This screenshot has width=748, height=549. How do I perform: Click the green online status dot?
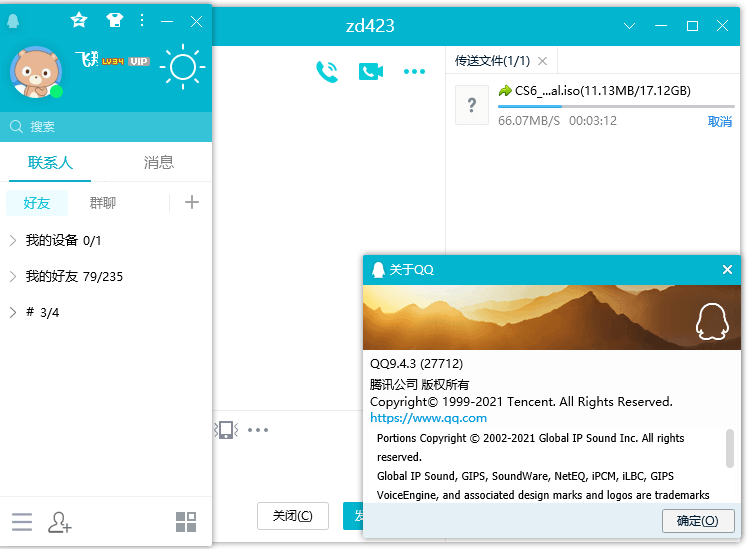(x=57, y=91)
